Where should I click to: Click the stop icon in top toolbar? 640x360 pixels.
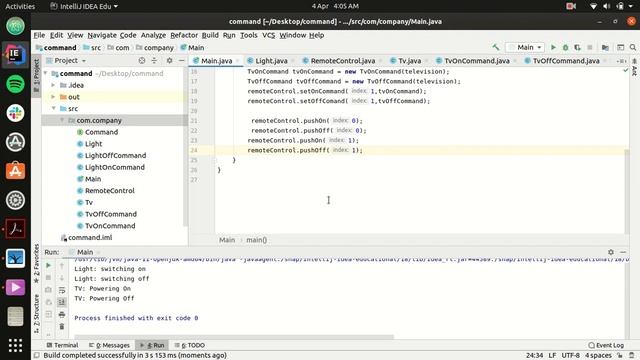click(x=589, y=47)
